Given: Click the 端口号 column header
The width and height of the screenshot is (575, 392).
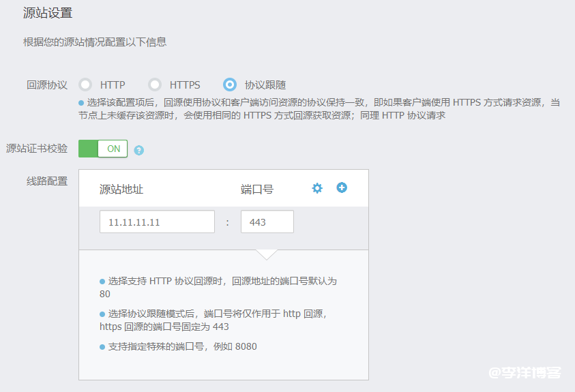Looking at the screenshot, I should pyautogui.click(x=257, y=189).
